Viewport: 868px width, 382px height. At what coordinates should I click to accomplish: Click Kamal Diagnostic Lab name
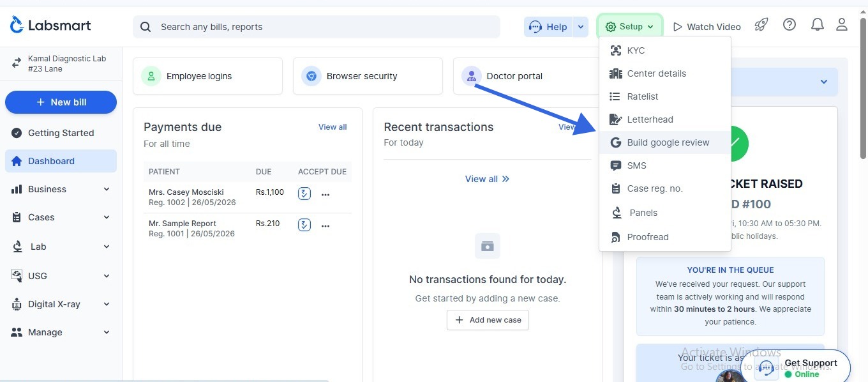(67, 59)
